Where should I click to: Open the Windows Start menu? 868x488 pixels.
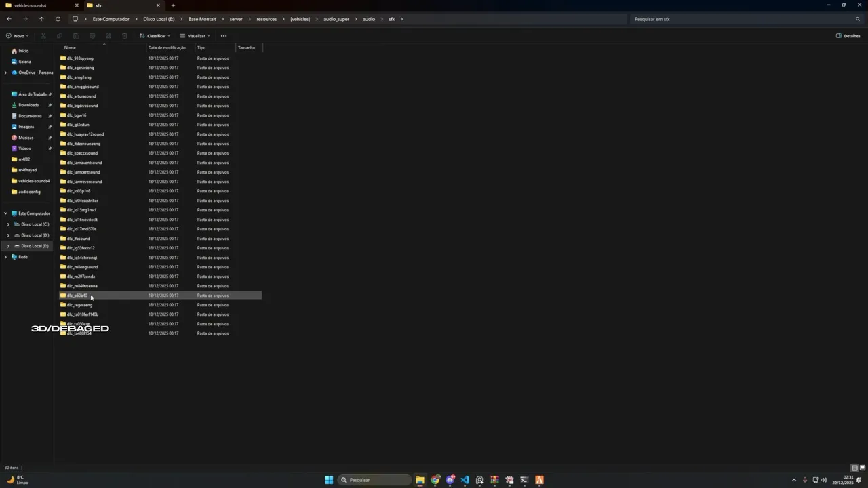(329, 480)
